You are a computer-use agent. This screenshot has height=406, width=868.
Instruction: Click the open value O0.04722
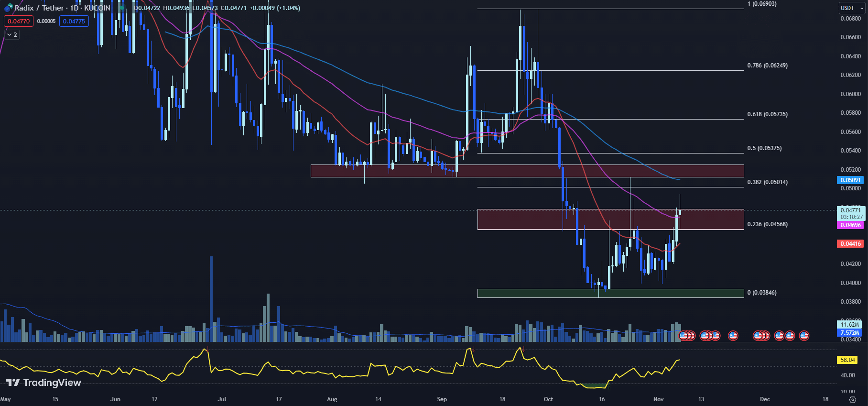pyautogui.click(x=147, y=8)
